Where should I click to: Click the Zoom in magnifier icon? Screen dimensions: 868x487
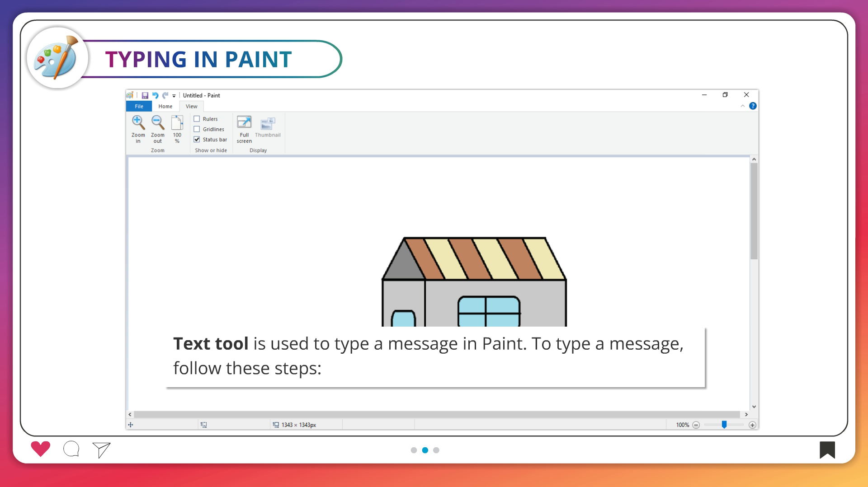138,122
